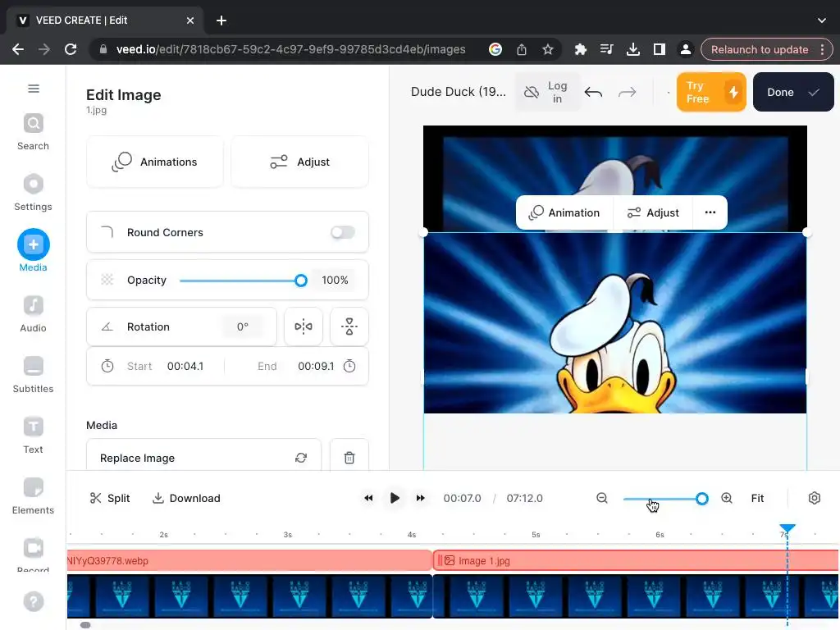Open the Elements panel
840x630 pixels.
pos(33,496)
